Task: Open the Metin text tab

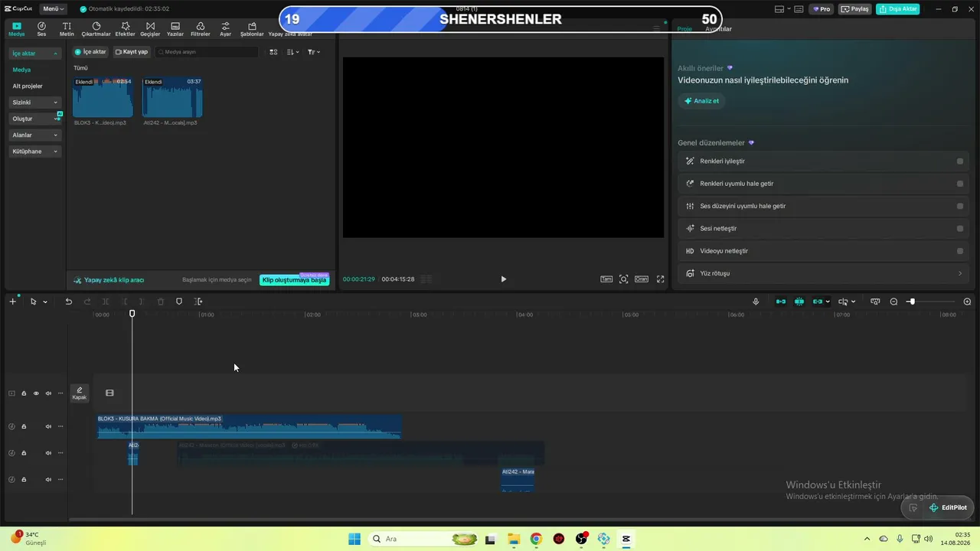Action: (67, 29)
